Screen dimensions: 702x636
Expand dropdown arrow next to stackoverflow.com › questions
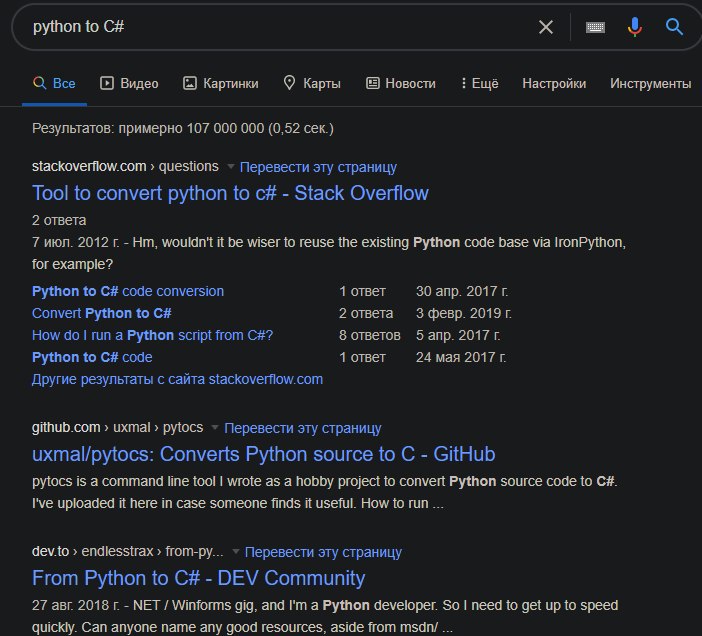click(x=231, y=166)
